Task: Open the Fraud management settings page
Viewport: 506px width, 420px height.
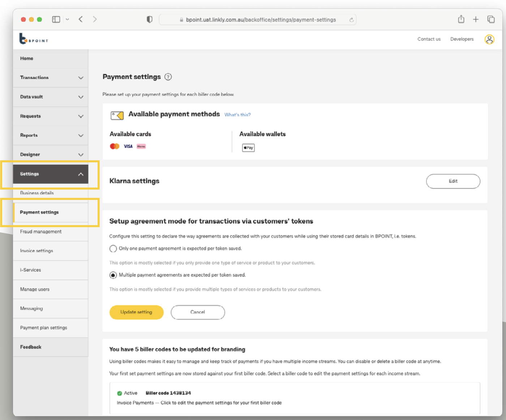Action: pos(41,232)
